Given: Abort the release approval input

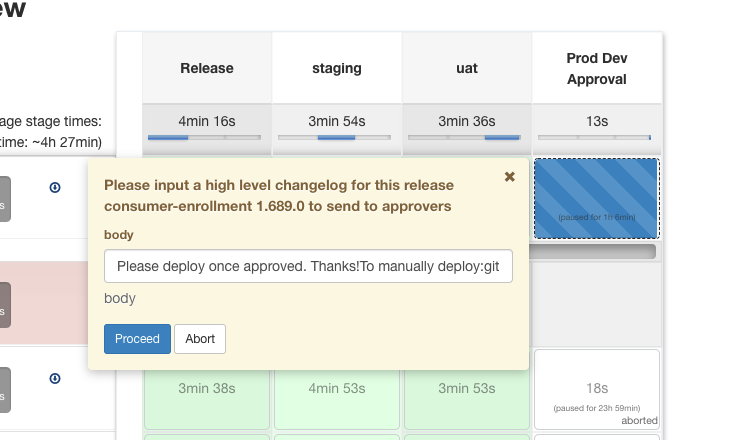Looking at the screenshot, I should pyautogui.click(x=200, y=339).
